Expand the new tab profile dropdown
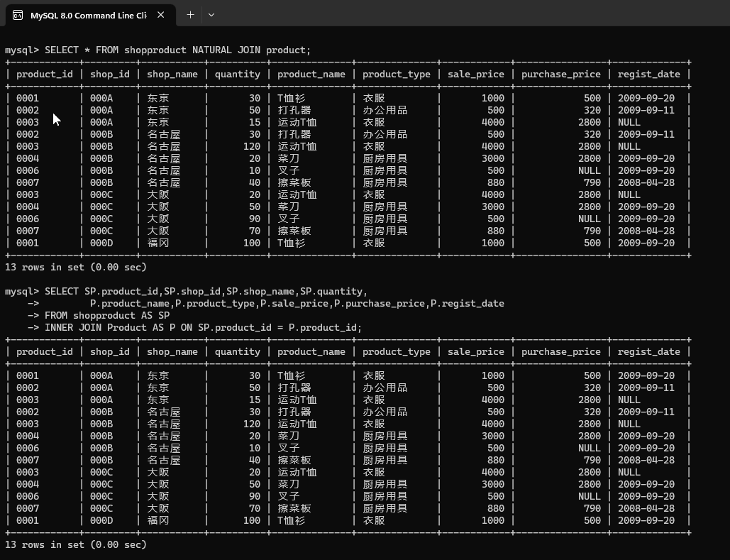This screenshot has height=560, width=730. [211, 15]
